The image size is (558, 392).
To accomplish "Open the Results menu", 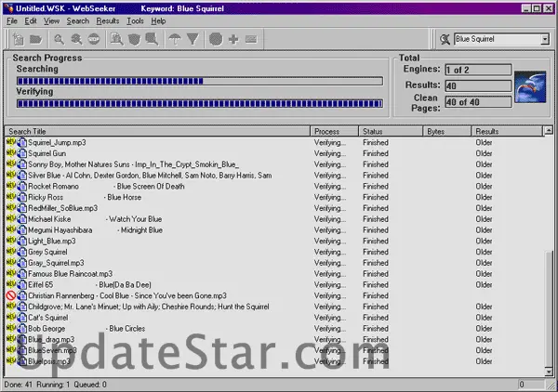I will click(x=108, y=21).
